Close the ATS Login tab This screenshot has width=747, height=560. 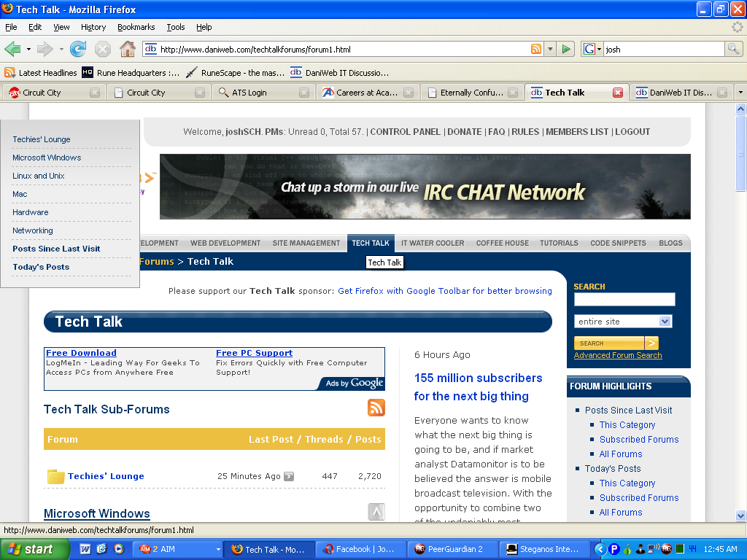304,93
